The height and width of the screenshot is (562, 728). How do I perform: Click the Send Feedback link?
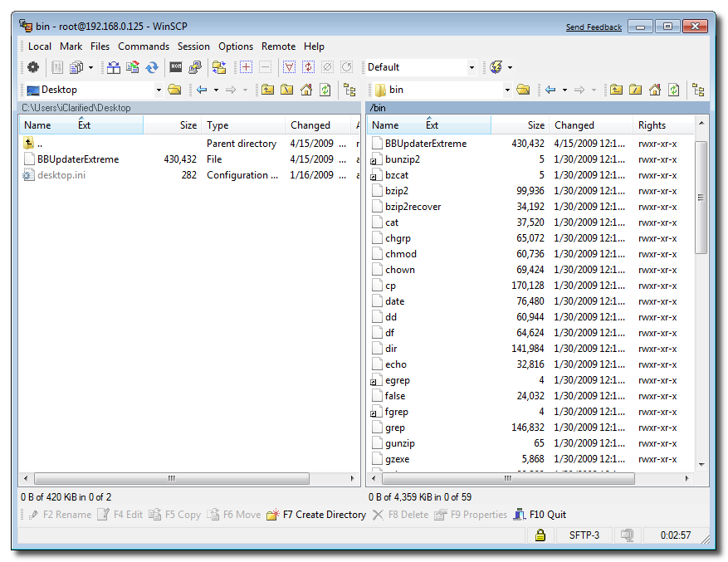click(x=593, y=27)
